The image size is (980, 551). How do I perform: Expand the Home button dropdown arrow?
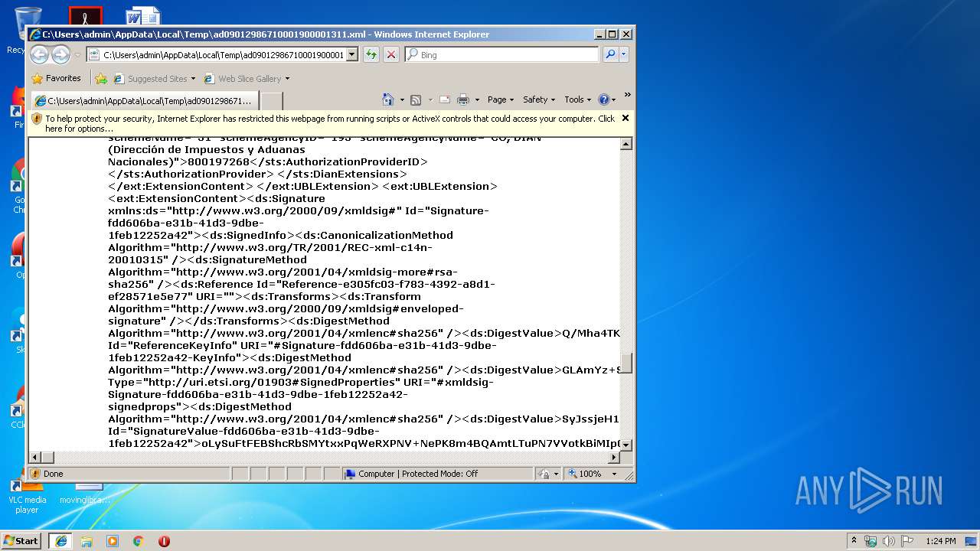pyautogui.click(x=402, y=99)
